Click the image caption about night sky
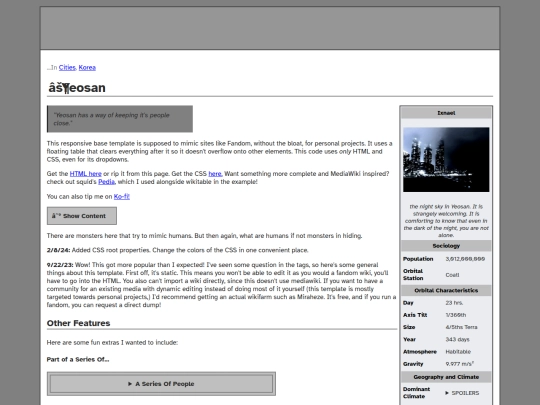The height and width of the screenshot is (405, 540). click(x=446, y=221)
